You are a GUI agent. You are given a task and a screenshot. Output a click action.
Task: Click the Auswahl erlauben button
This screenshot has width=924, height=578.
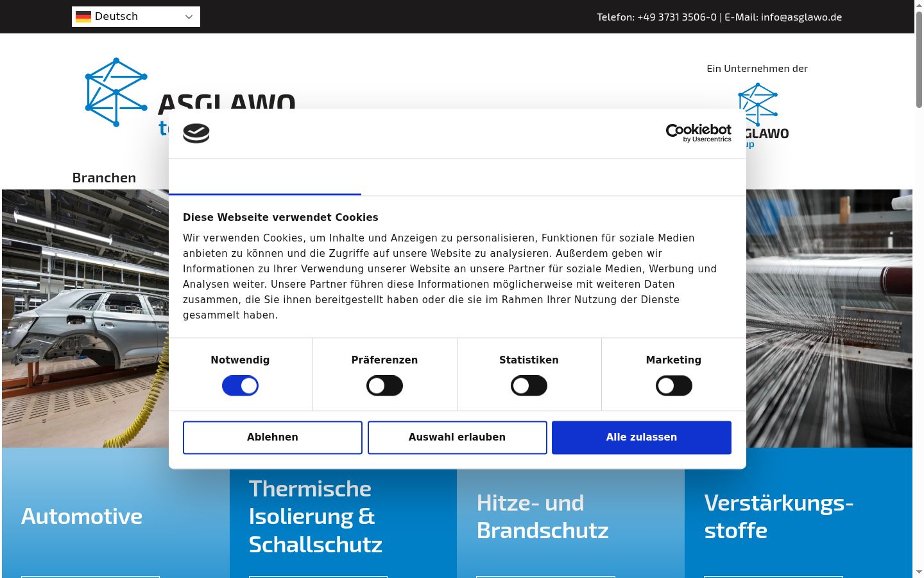pos(457,437)
